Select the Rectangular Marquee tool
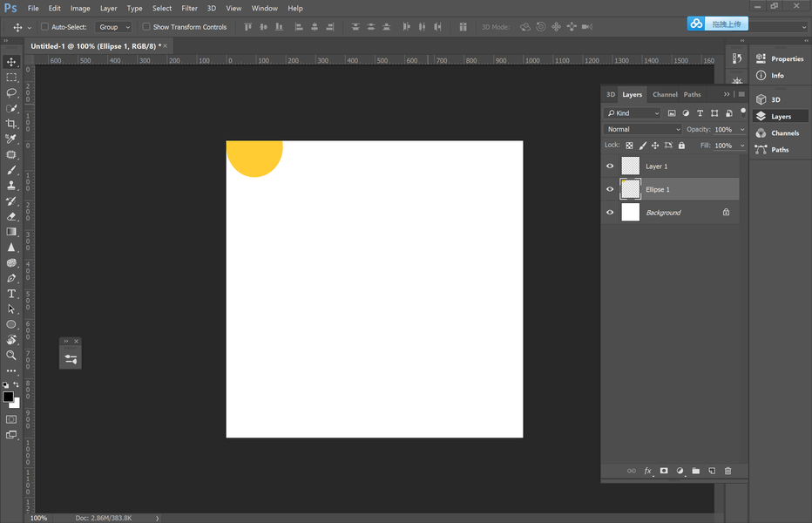Viewport: 812px width, 523px height. click(10, 78)
